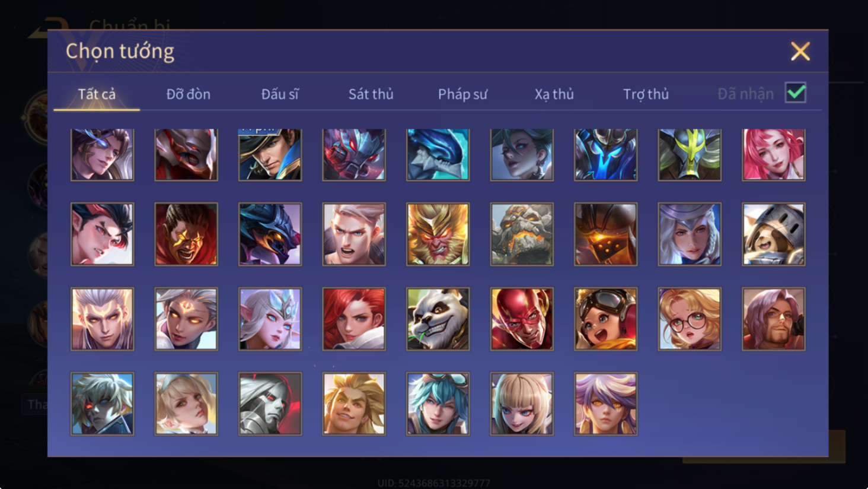Open the Đấu sĩ tab
868x489 pixels.
[x=280, y=94]
